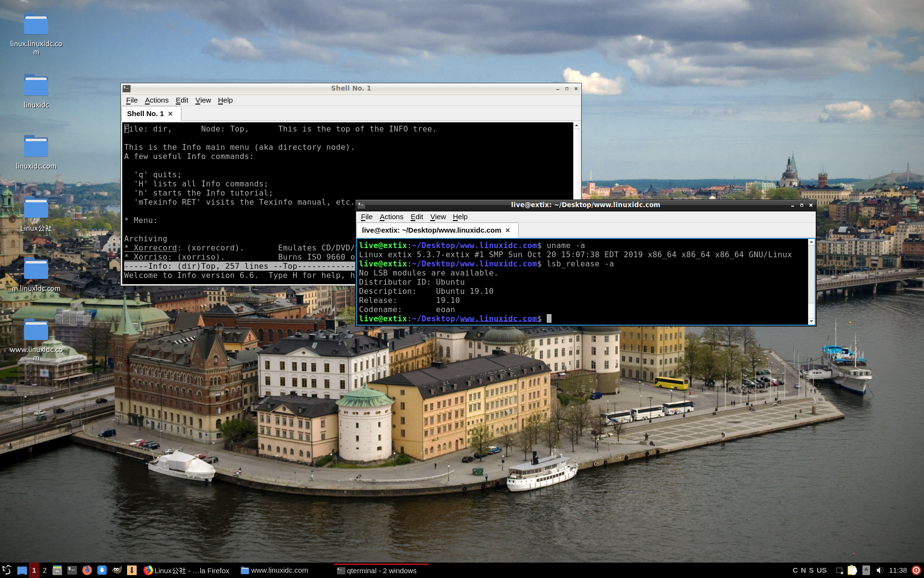The image size is (924, 578).
Task: Select the www.linuxidc.com desktop folder
Action: click(36, 340)
